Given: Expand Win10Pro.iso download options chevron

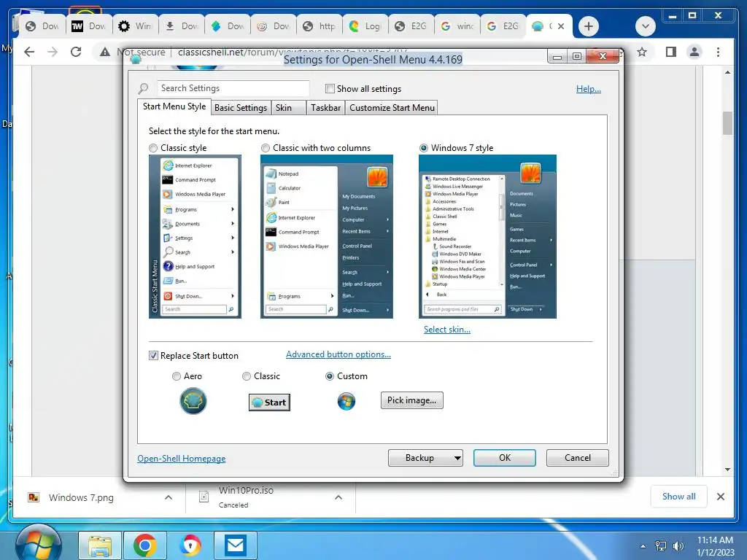Looking at the screenshot, I should click(x=338, y=497).
